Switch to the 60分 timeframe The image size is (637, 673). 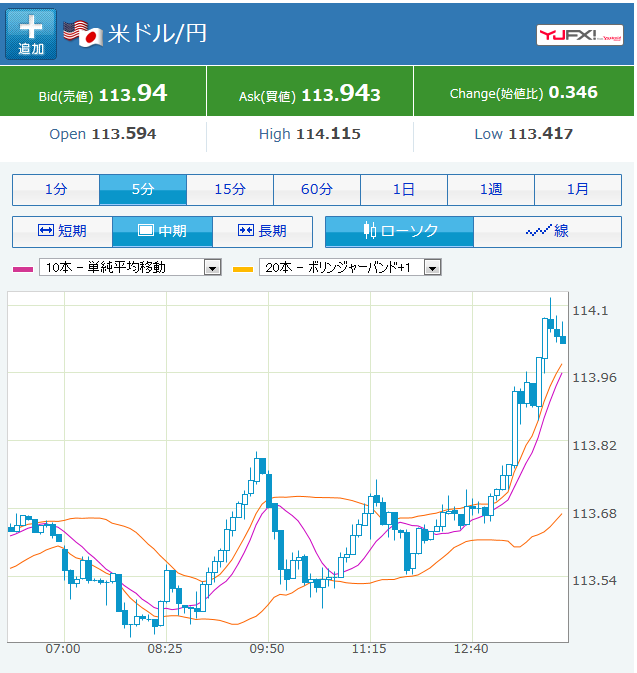point(317,190)
